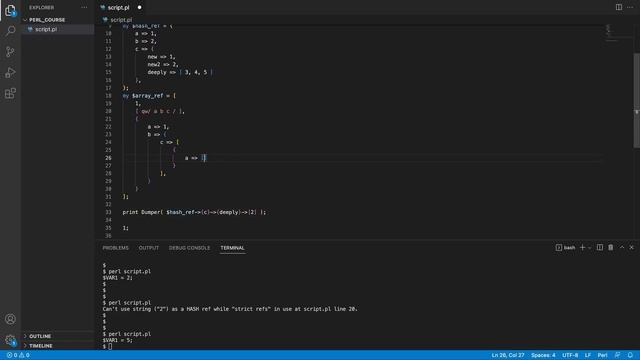Screen dimensions: 640x360
Task: Click the 'Can't use string' error message
Action: pyautogui.click(x=230, y=309)
